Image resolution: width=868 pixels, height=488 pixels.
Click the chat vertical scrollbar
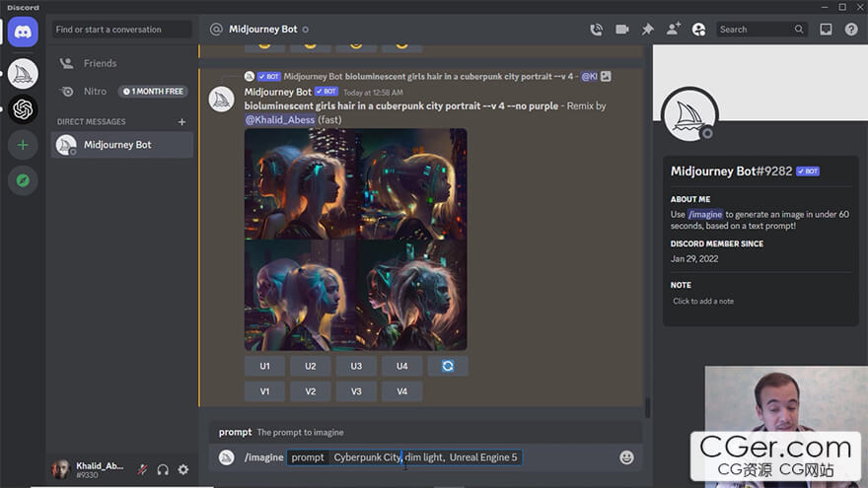tap(647, 408)
